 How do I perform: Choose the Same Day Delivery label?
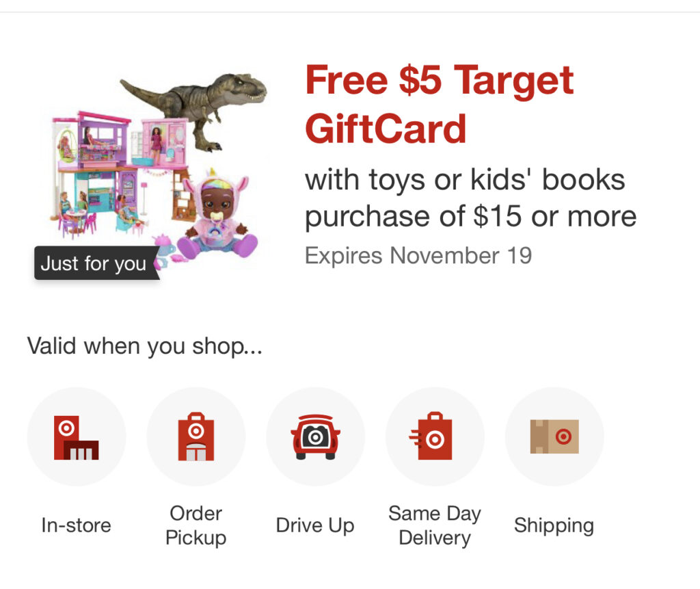[x=435, y=525]
